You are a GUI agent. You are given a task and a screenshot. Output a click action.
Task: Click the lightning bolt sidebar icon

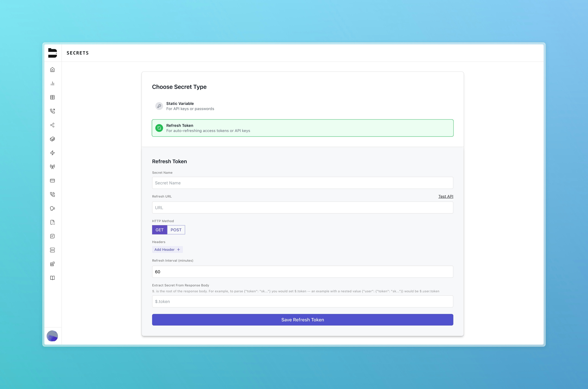[x=52, y=153]
